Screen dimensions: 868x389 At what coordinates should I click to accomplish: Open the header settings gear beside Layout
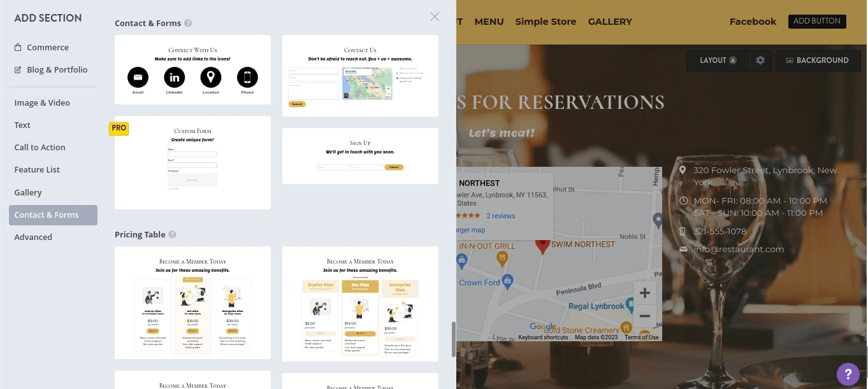click(x=760, y=60)
